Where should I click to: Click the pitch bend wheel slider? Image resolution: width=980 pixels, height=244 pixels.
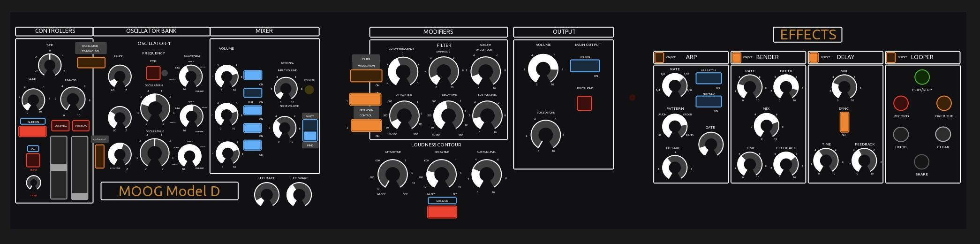pos(59,168)
